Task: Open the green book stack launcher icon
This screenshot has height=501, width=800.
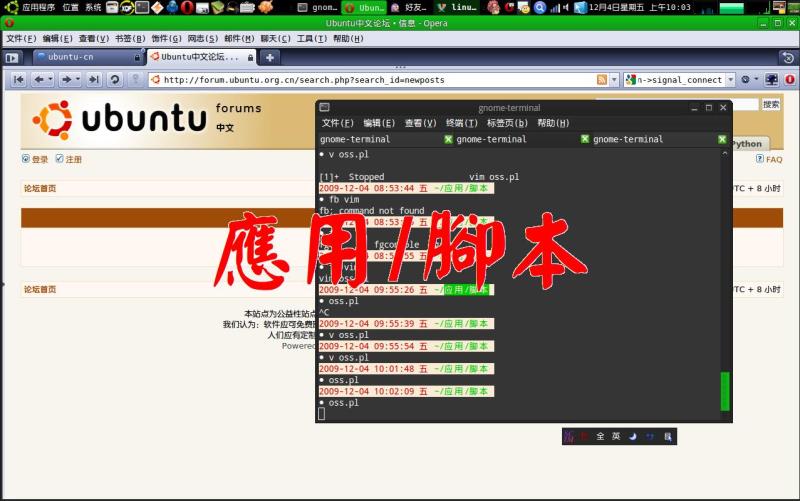Action: coord(217,7)
